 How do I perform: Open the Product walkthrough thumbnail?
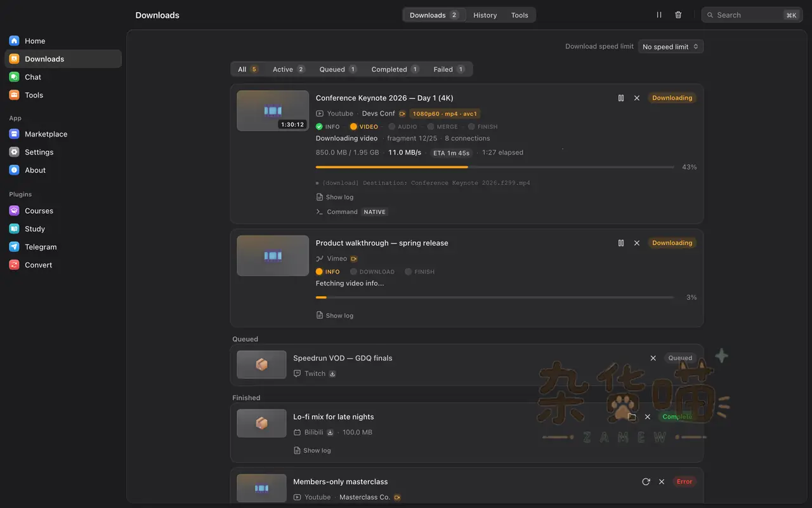(x=273, y=256)
